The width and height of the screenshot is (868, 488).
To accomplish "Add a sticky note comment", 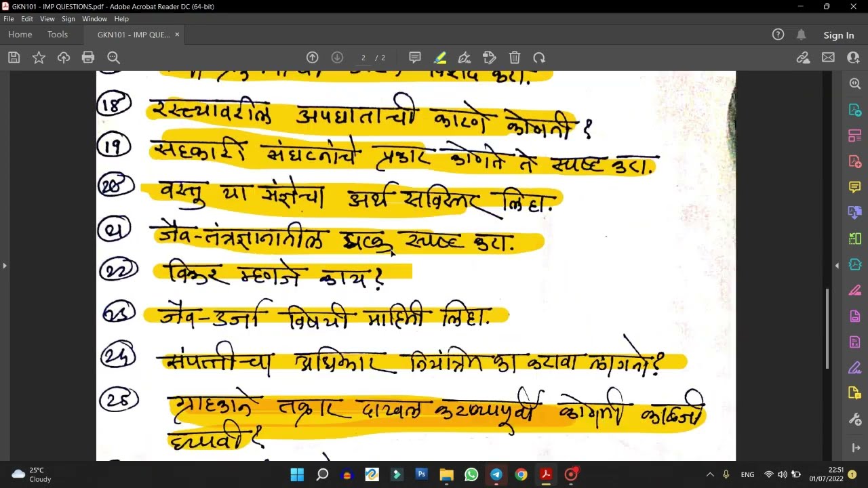I will pos(415,58).
